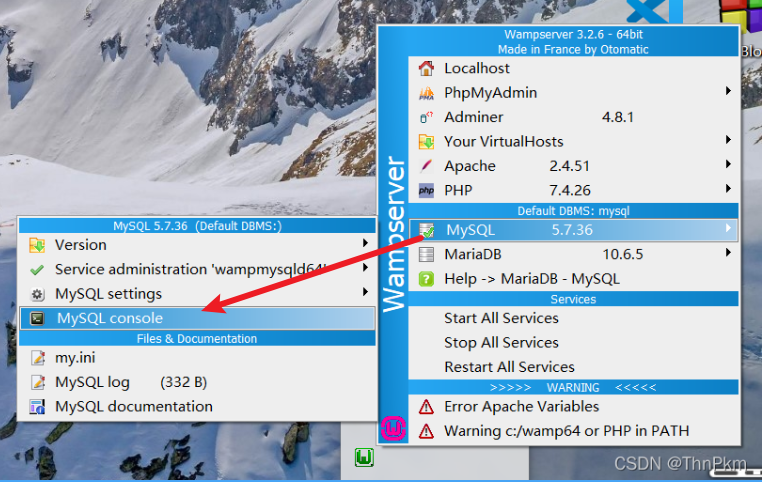Screen dimensions: 762x483
Task: Open the MySQL settings entry
Action: 197,294
